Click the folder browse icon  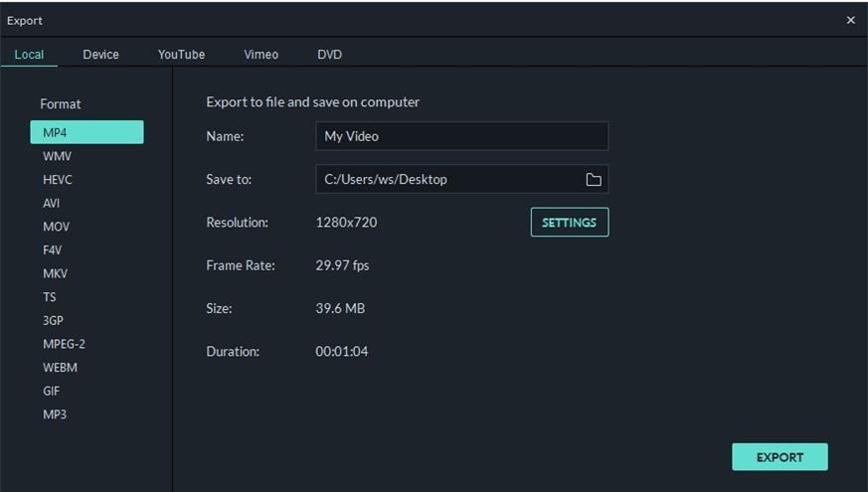click(594, 180)
